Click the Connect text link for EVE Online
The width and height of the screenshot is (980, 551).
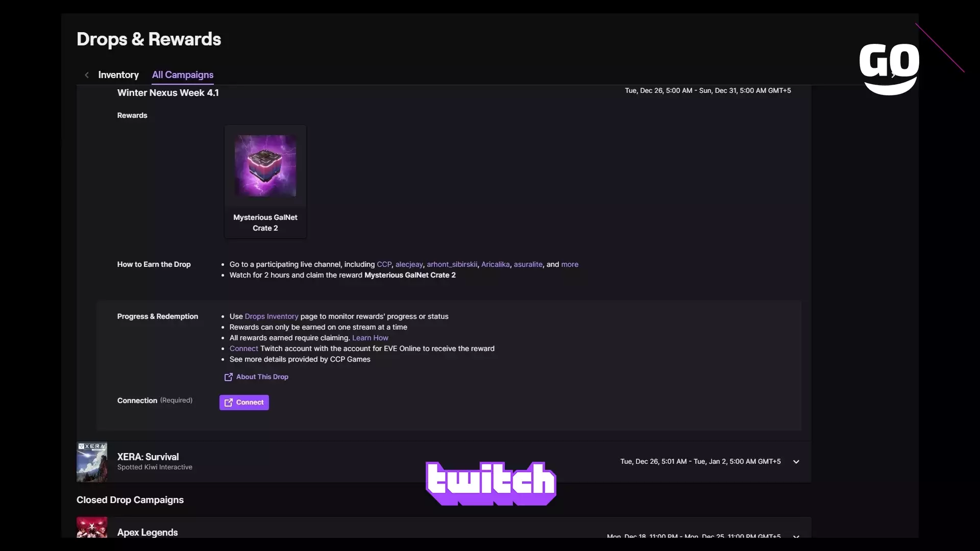click(243, 348)
